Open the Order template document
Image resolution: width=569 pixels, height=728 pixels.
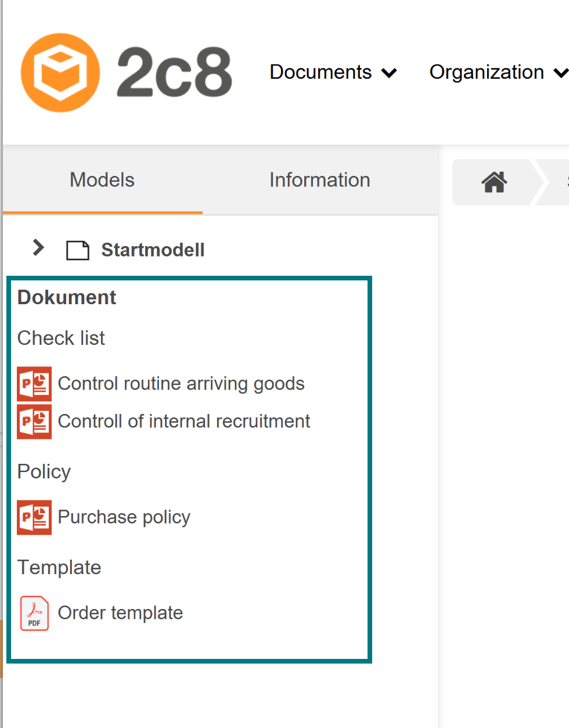[x=120, y=612]
